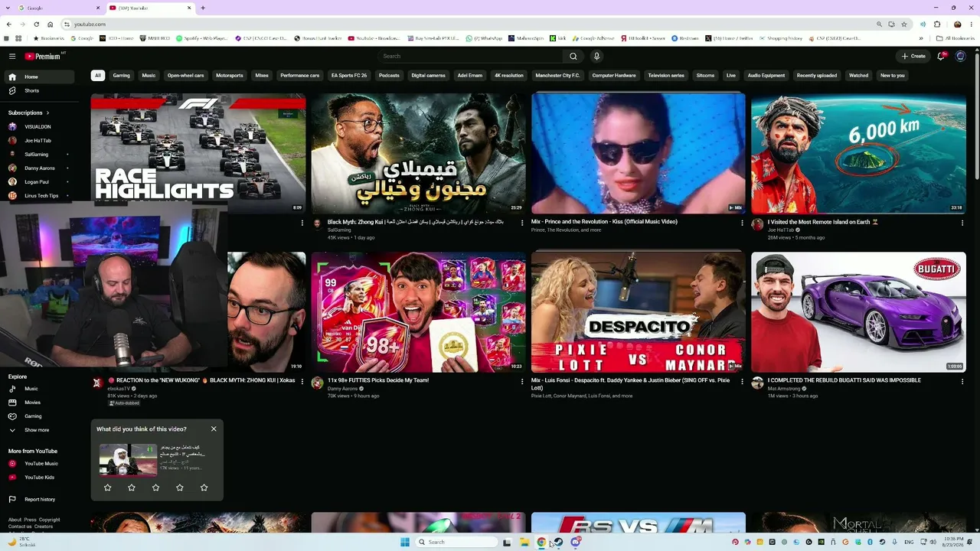Viewport: 980px width, 551px height.
Task: Click the search magnifier button
Action: (573, 56)
